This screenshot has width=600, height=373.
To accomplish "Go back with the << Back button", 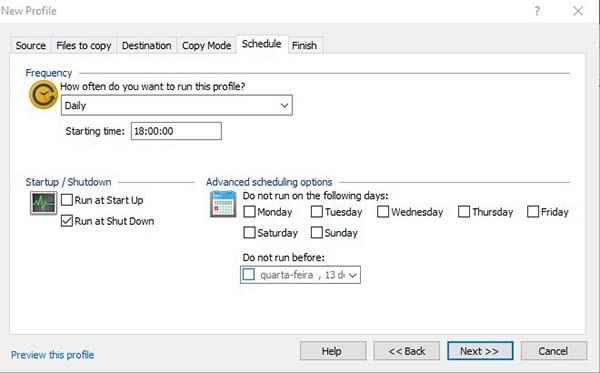I will (x=406, y=351).
